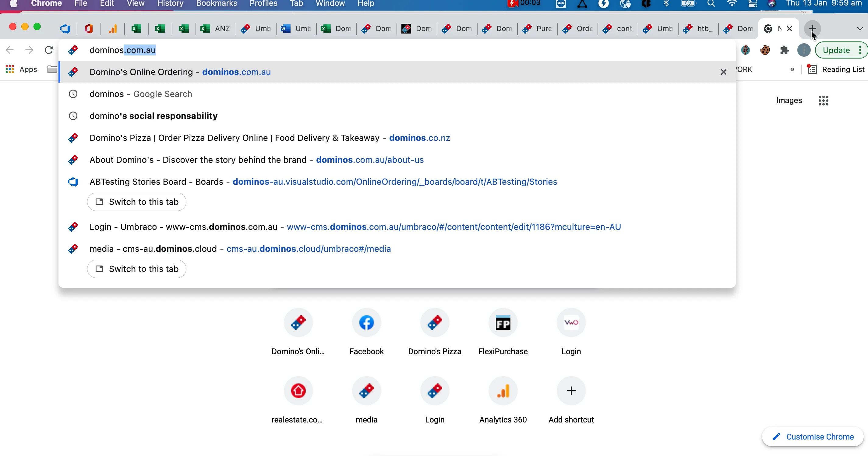Open the realestate.co shortcut tile
The width and height of the screenshot is (868, 456).
click(298, 400)
